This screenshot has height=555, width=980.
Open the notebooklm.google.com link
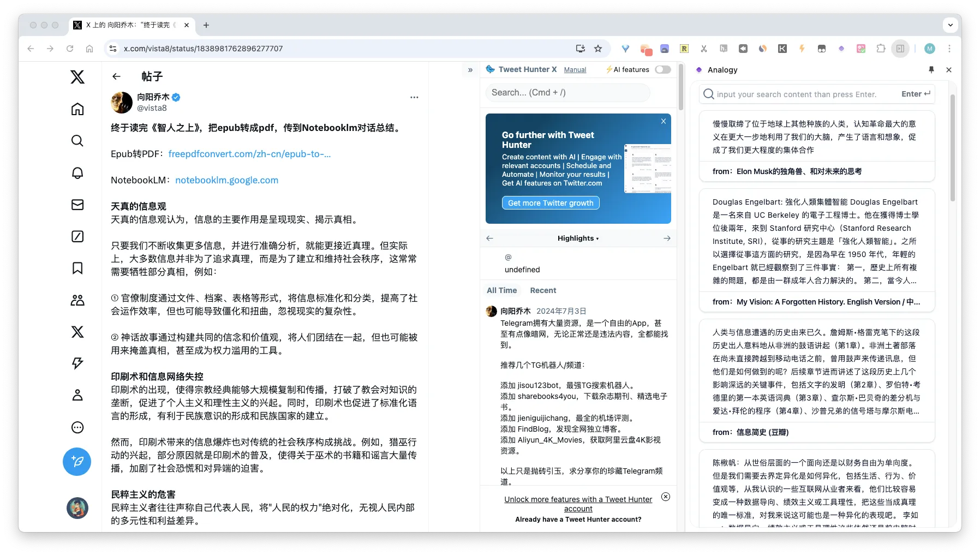[226, 180]
